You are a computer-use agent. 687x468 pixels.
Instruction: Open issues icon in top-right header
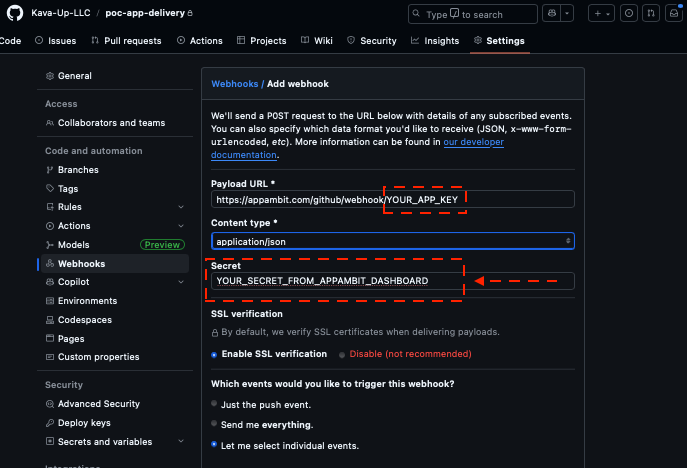(x=628, y=14)
